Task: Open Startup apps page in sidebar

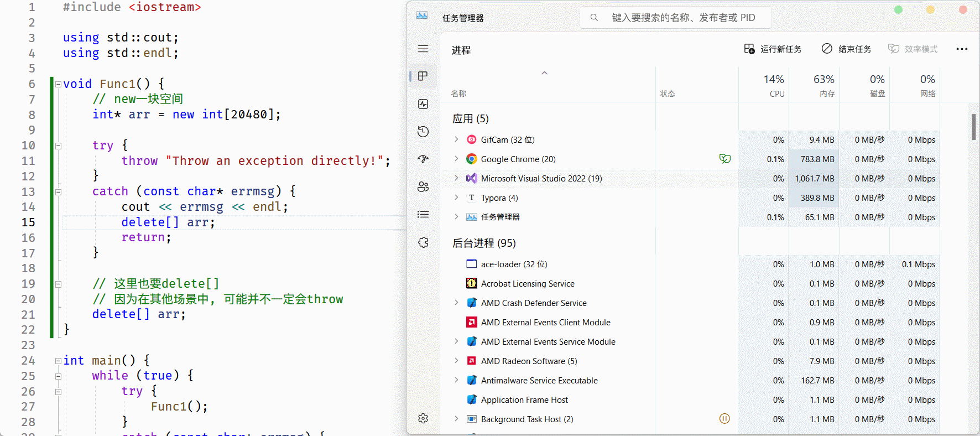Action: pos(423,159)
